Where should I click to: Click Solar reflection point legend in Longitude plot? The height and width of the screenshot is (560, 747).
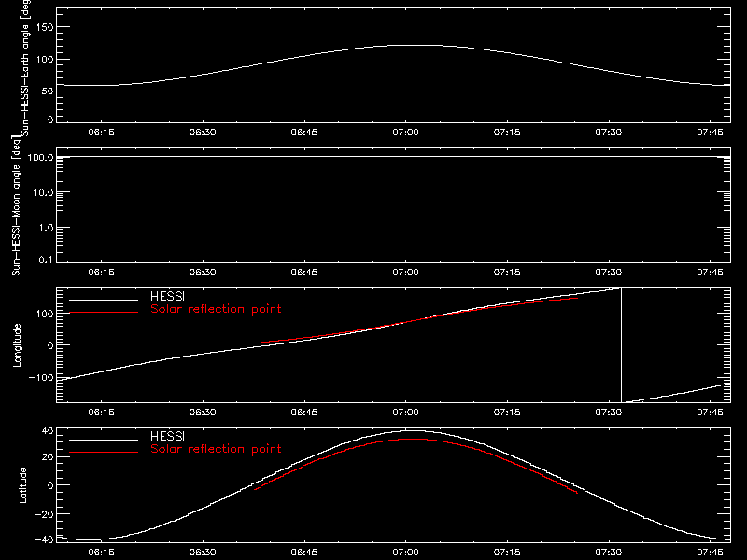(x=216, y=309)
